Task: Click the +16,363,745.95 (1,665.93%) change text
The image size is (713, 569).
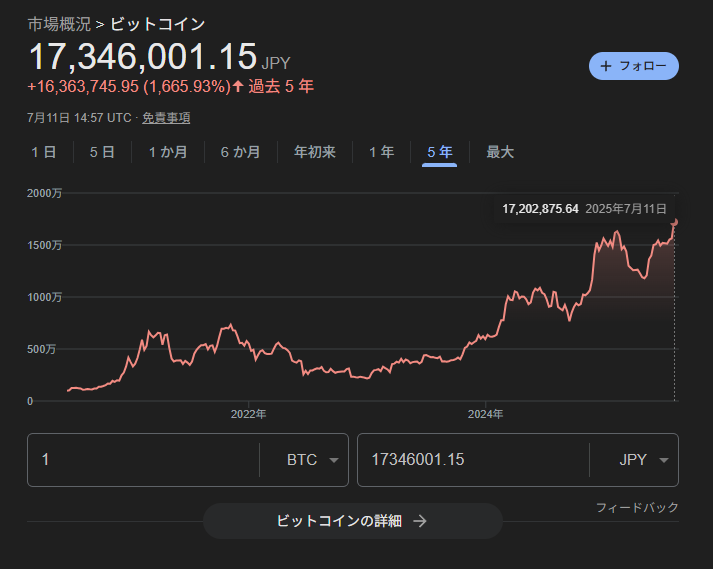Action: (x=129, y=86)
